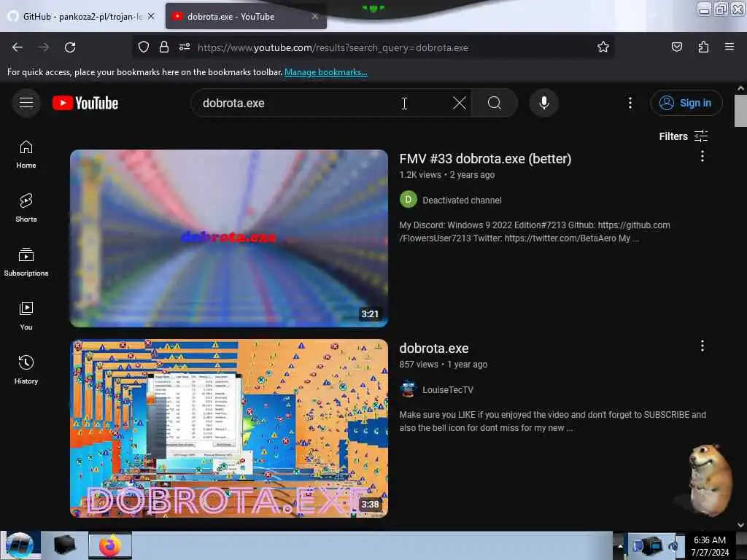Open Subscriptions in YouTube sidebar
This screenshot has width=747, height=560.
[26, 262]
